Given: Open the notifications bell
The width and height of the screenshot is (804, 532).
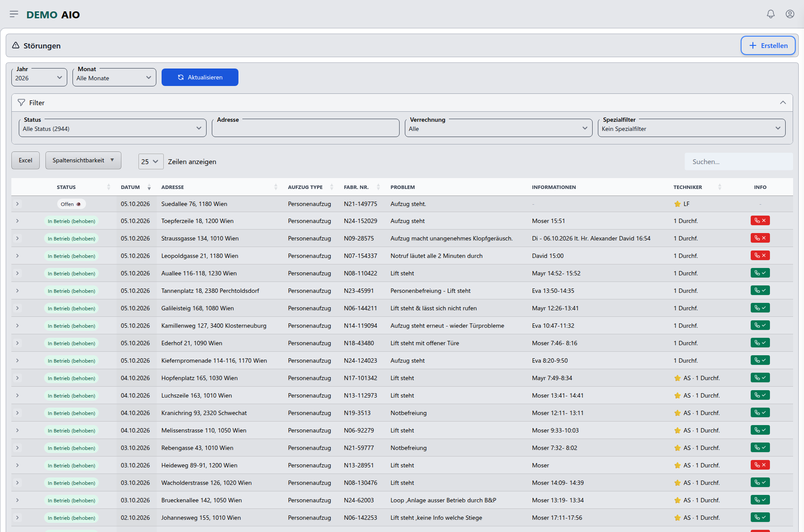Looking at the screenshot, I should [771, 14].
